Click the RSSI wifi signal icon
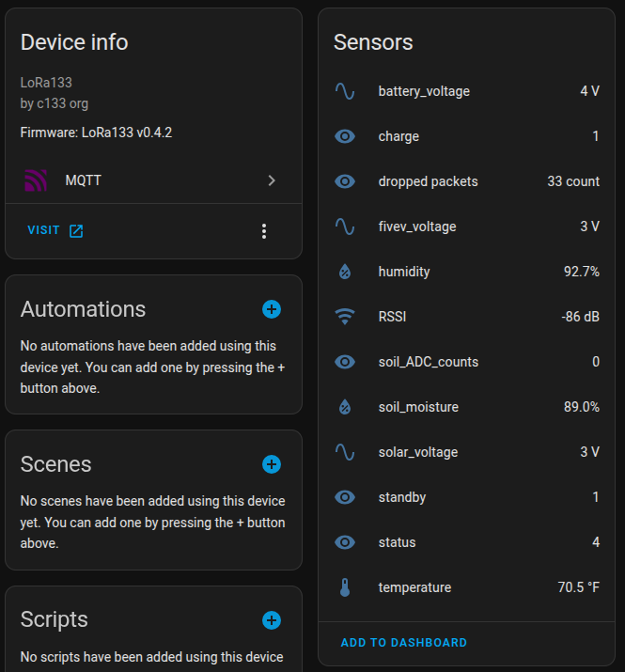This screenshot has width=625, height=672. click(x=345, y=317)
